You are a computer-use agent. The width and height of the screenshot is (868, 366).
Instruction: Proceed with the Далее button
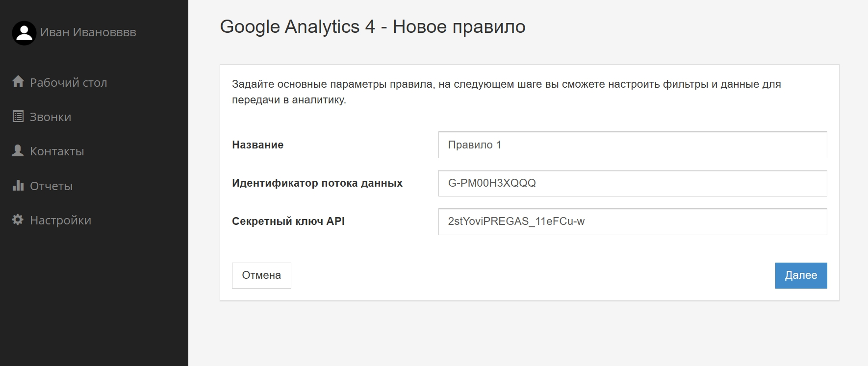point(801,275)
